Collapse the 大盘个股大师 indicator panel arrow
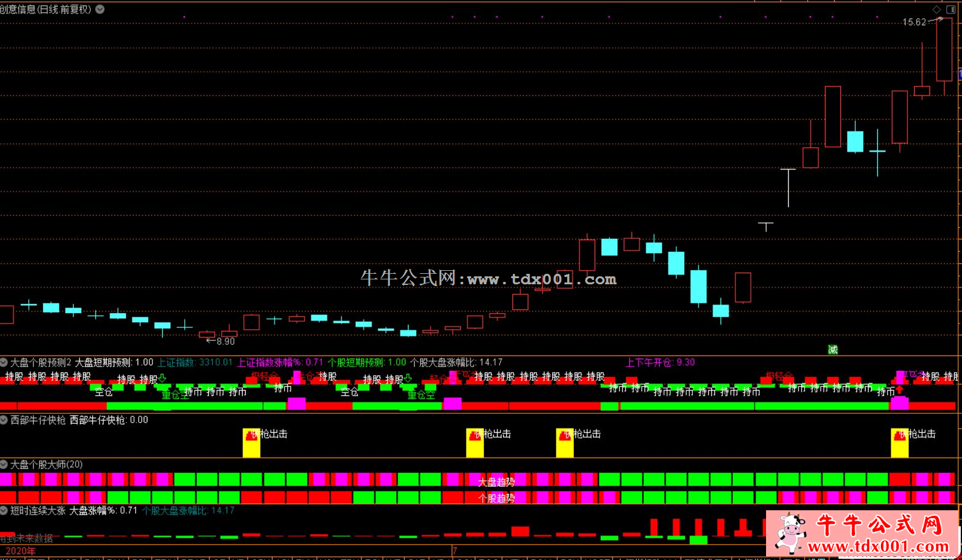The width and height of the screenshot is (962, 560). click(4, 465)
